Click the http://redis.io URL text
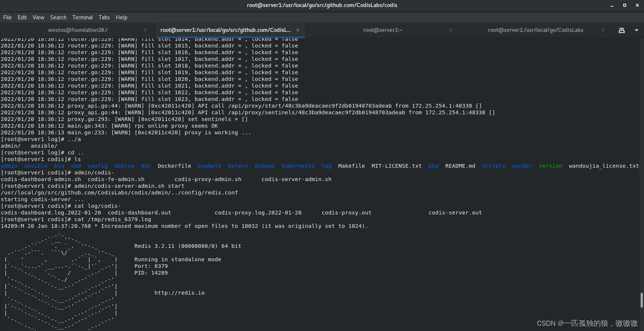This screenshot has width=644, height=331. 179,293
